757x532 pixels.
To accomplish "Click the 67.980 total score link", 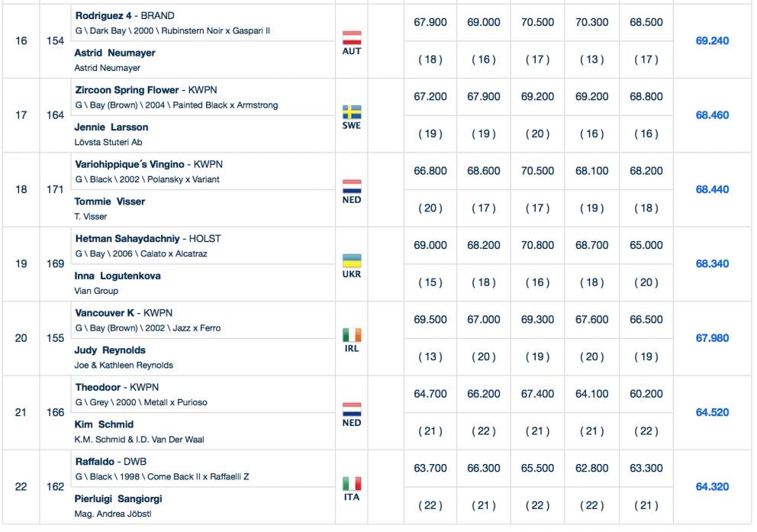I will (x=712, y=338).
